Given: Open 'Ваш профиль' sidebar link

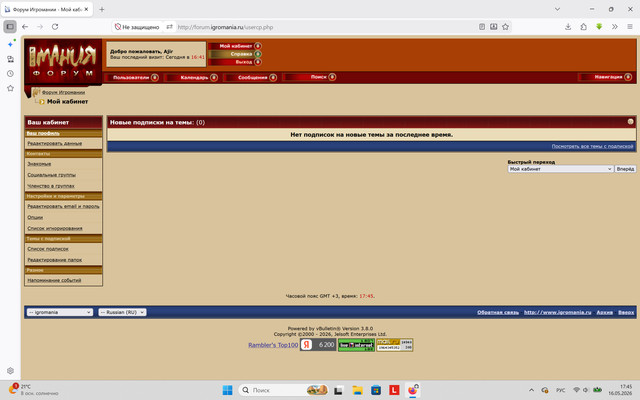Looking at the screenshot, I should (x=43, y=133).
